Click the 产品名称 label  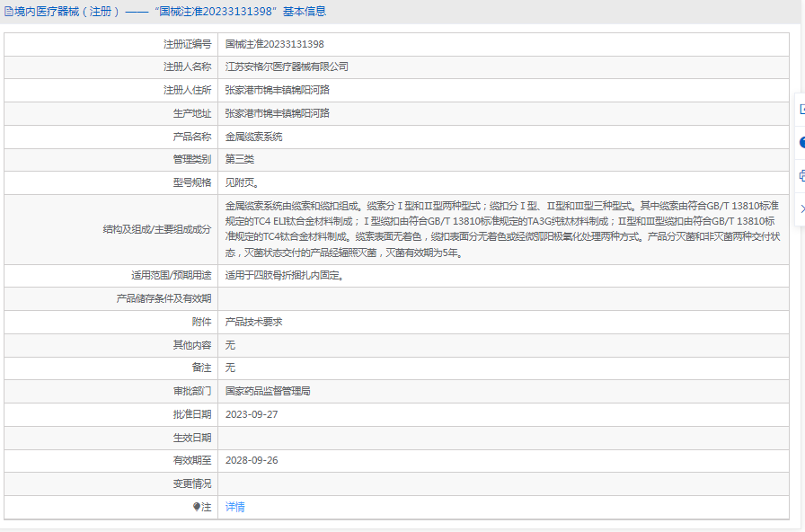pyautogui.click(x=192, y=137)
